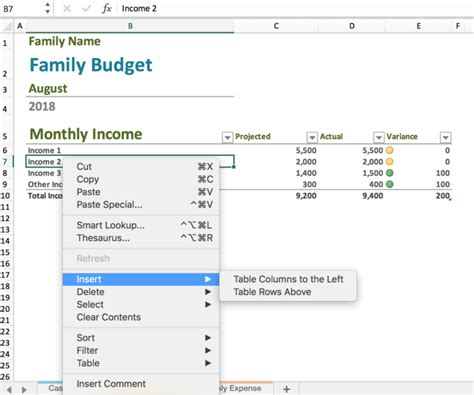This screenshot has height=395, width=474.
Task: Choose Clear Contents in context menu
Action: 141,317
